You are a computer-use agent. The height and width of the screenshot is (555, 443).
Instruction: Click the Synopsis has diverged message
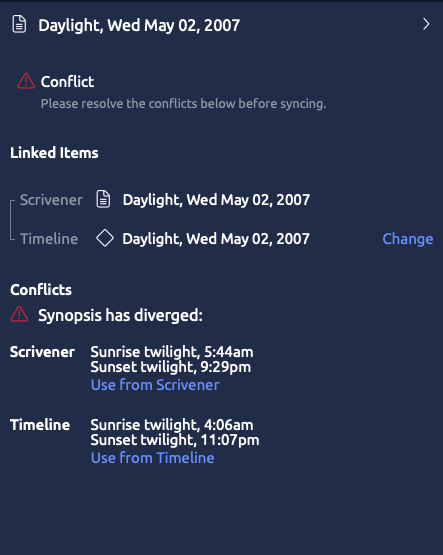[x=120, y=315]
